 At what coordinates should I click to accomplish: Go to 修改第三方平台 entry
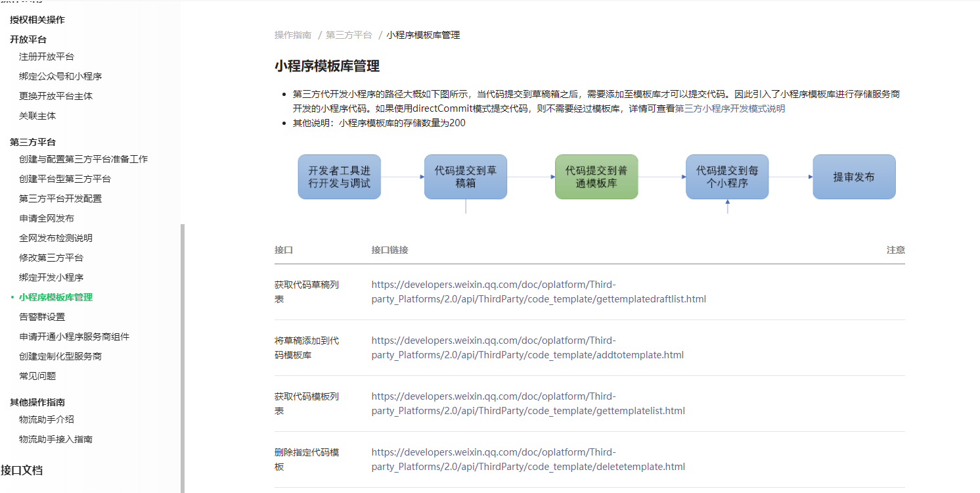pyautogui.click(x=51, y=258)
